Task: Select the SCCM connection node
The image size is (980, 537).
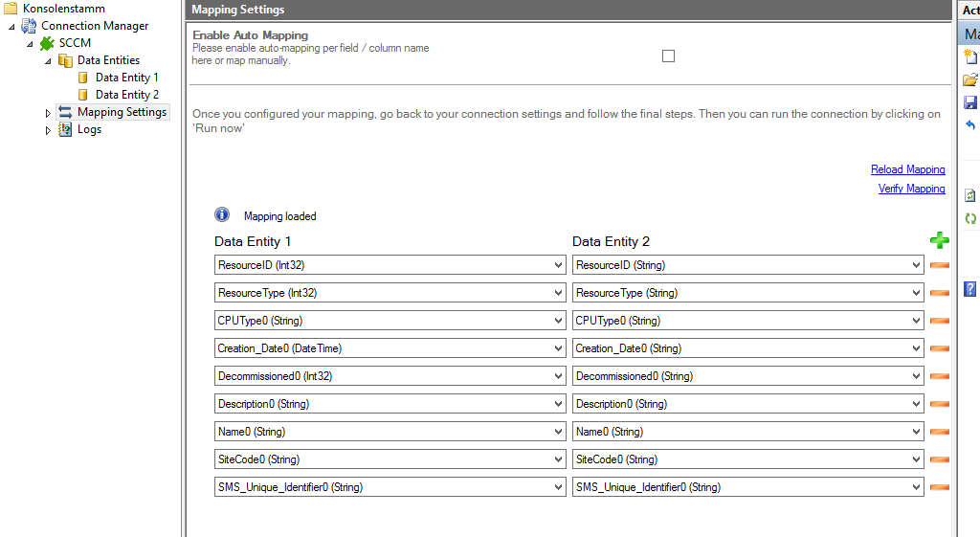Action: coord(75,43)
